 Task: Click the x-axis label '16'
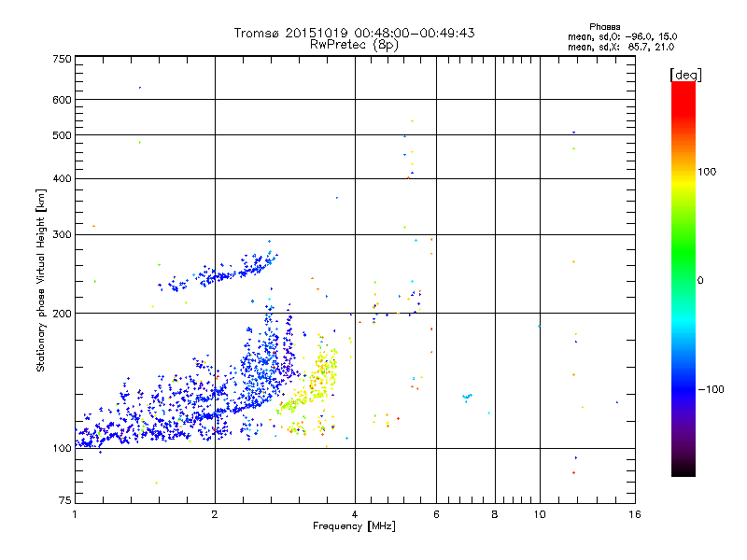point(635,514)
